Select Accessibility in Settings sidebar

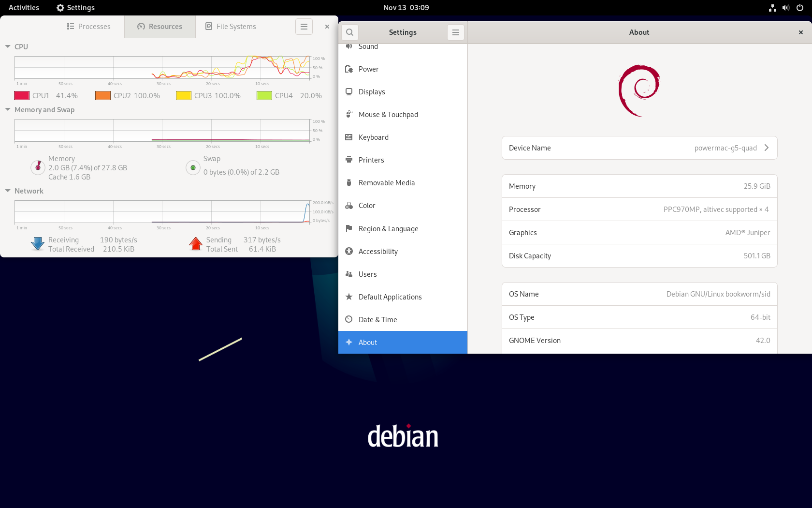click(x=403, y=252)
